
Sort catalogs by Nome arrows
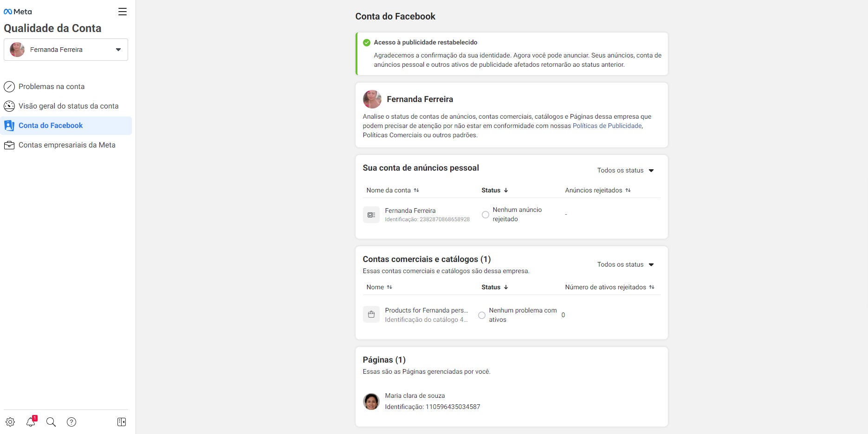389,287
